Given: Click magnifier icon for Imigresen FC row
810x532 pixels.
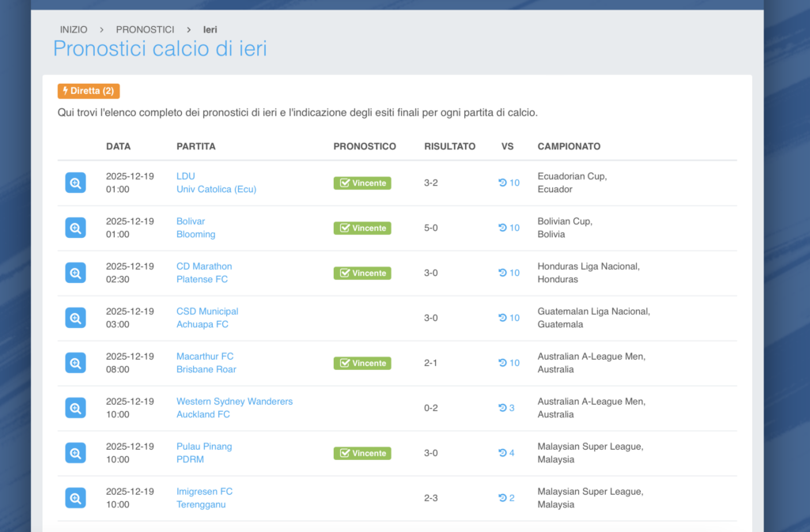Looking at the screenshot, I should (75, 498).
